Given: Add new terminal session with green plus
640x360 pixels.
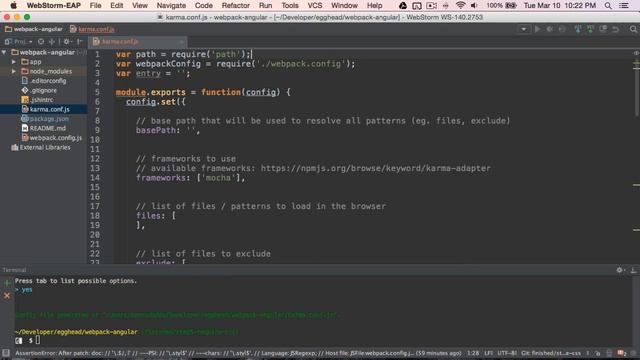Looking at the screenshot, I should [7, 282].
